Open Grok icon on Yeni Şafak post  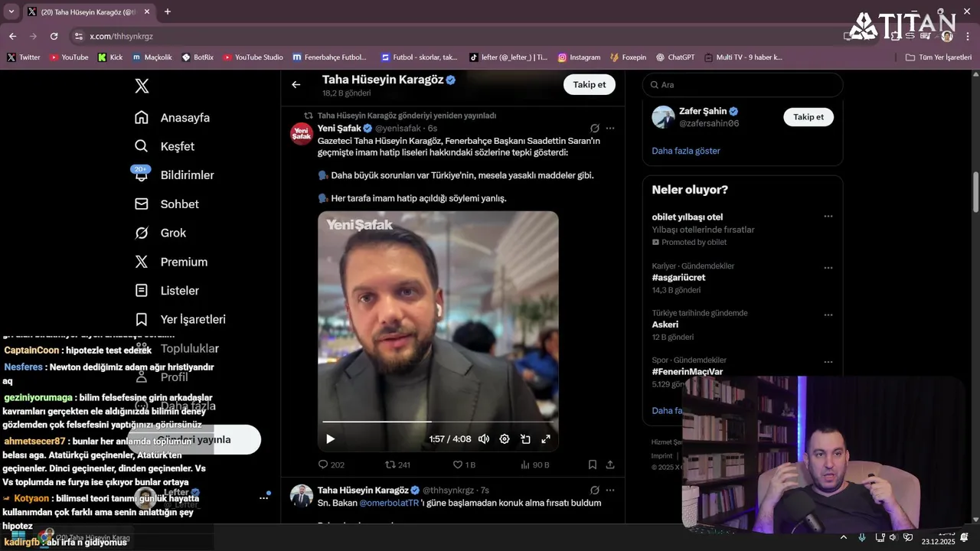click(x=595, y=129)
